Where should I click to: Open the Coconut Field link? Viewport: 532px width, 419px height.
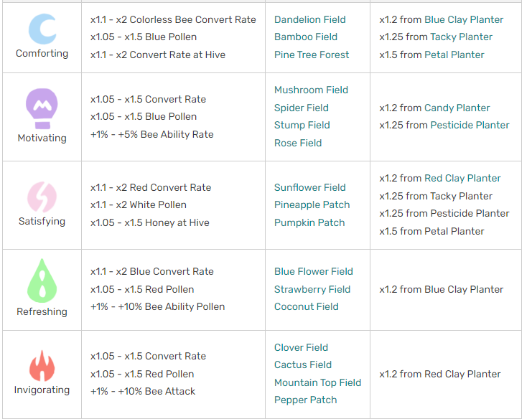click(306, 306)
